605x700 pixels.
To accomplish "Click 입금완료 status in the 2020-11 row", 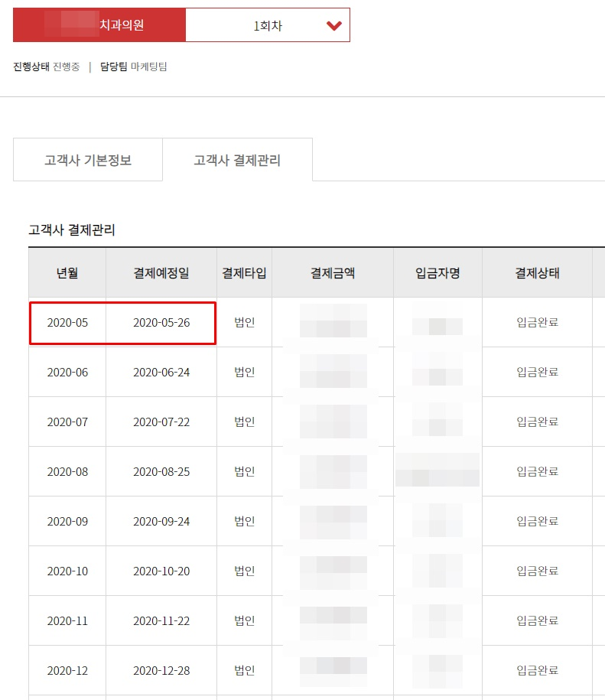I will [537, 620].
